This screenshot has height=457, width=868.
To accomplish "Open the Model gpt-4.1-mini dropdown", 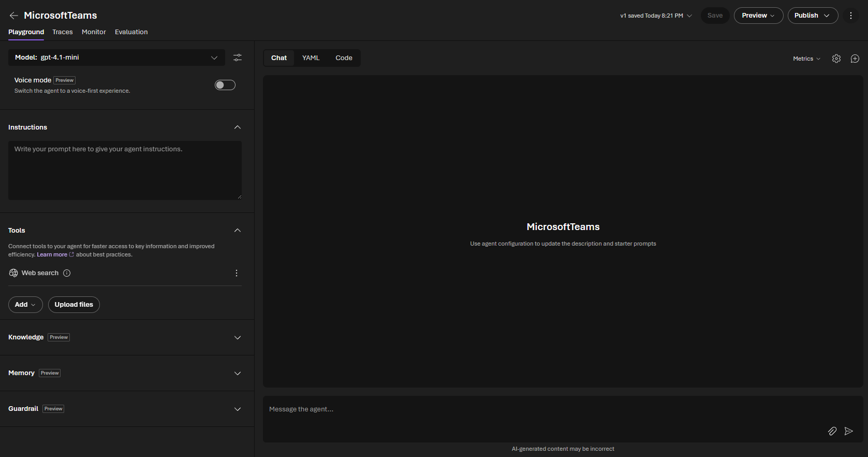I will [116, 58].
